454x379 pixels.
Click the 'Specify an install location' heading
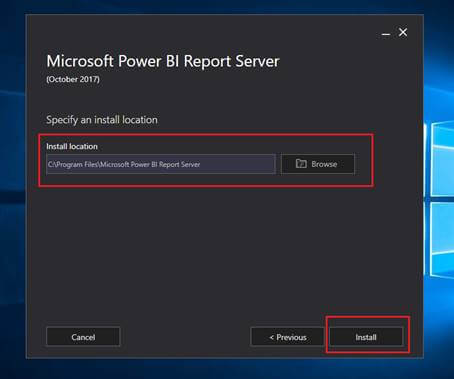[x=102, y=120]
